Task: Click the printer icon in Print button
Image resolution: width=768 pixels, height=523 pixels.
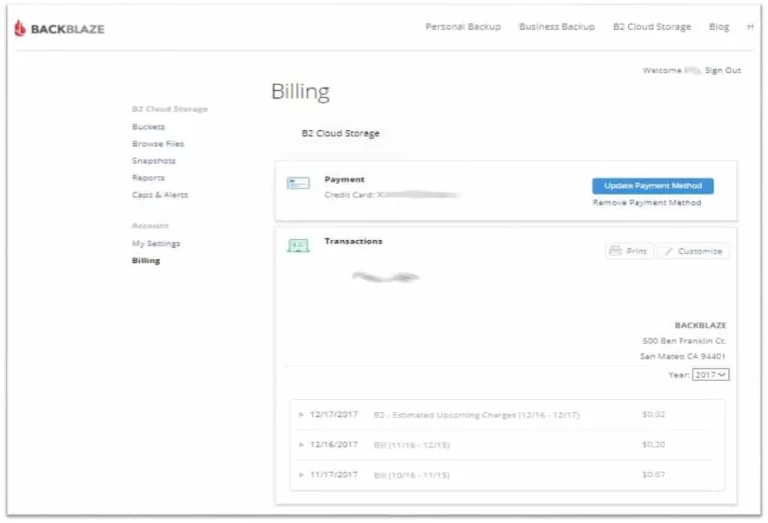Action: click(x=615, y=251)
